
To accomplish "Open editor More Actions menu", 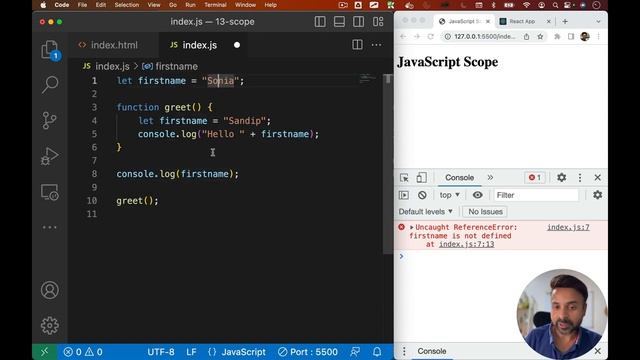I will [376, 45].
